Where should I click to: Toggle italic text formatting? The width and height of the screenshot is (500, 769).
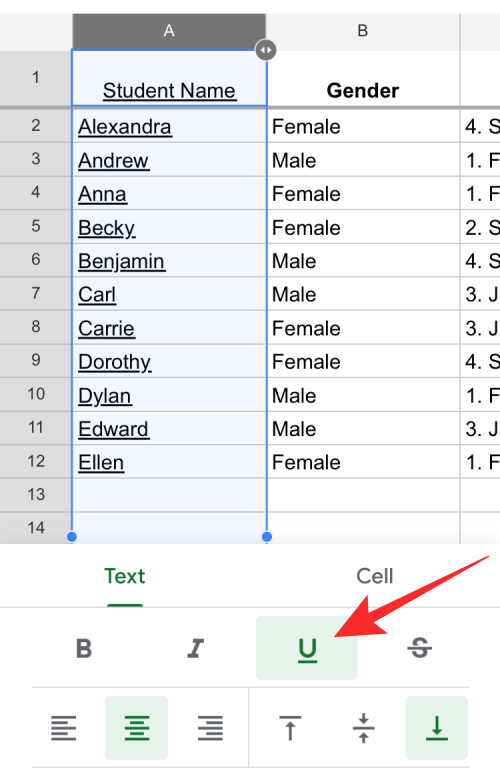[x=195, y=648]
